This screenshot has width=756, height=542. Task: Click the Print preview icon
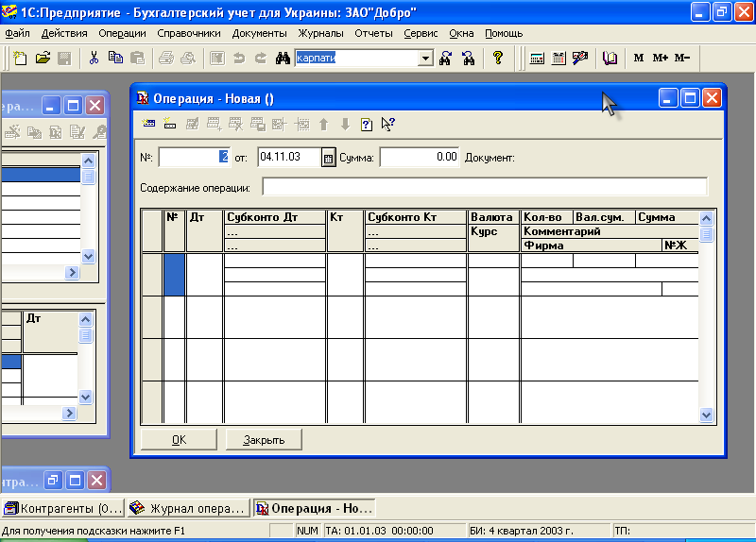188,59
